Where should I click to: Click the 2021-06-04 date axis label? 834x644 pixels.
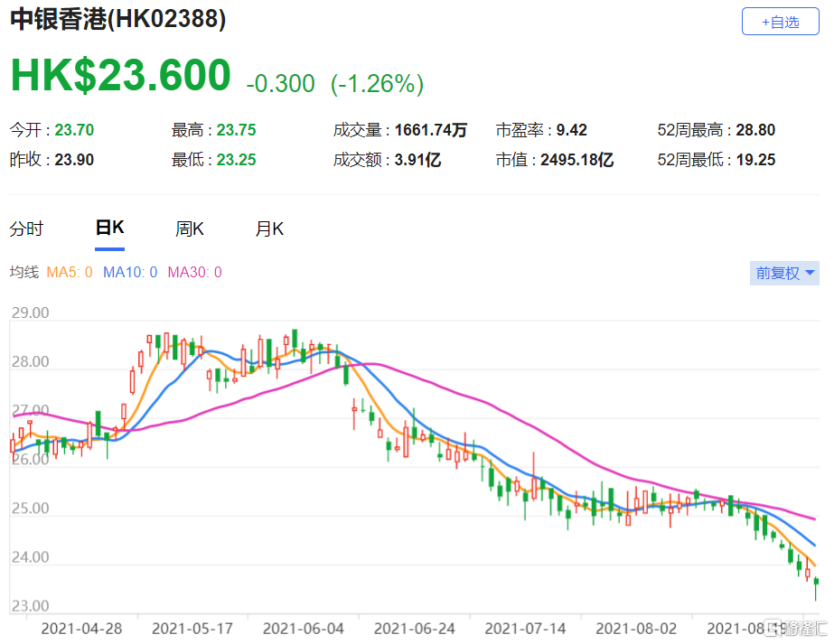304,629
